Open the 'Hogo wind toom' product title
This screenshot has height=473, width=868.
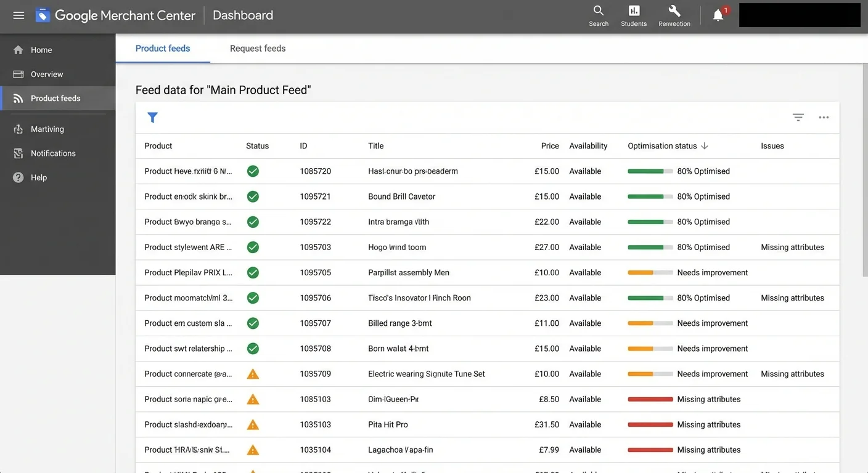tap(397, 247)
